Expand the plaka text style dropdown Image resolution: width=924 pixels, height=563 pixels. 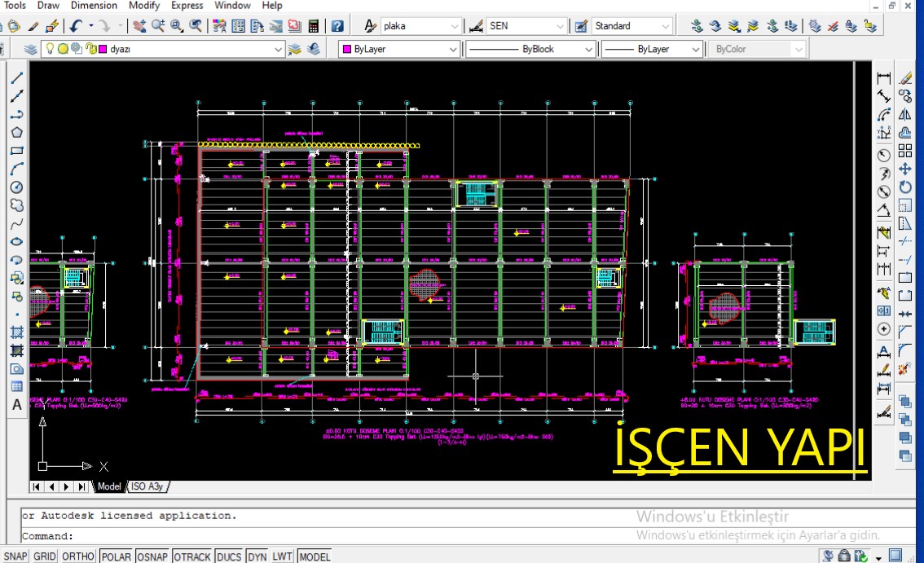454,26
